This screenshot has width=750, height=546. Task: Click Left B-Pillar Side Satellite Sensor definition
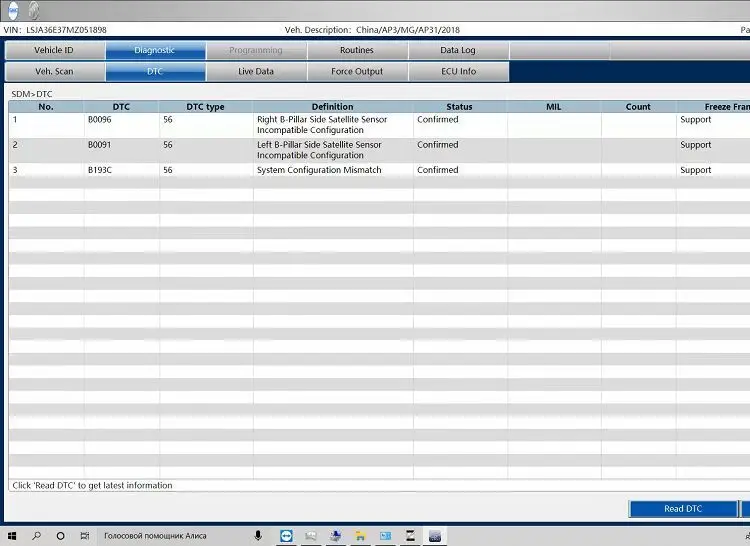(319, 150)
